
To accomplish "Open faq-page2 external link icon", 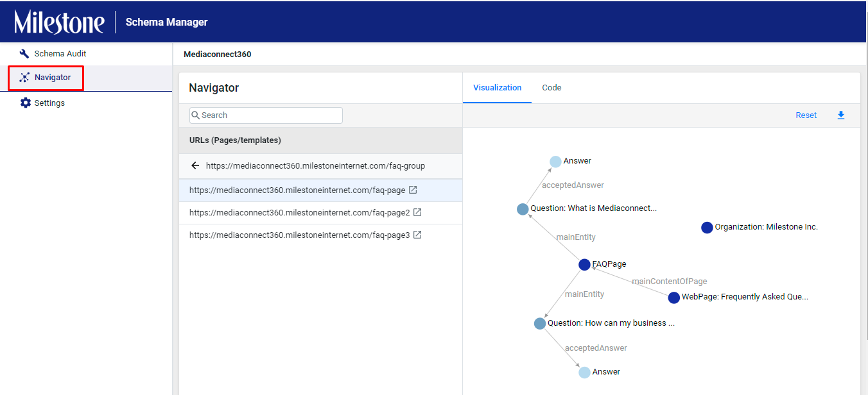I will coord(417,212).
